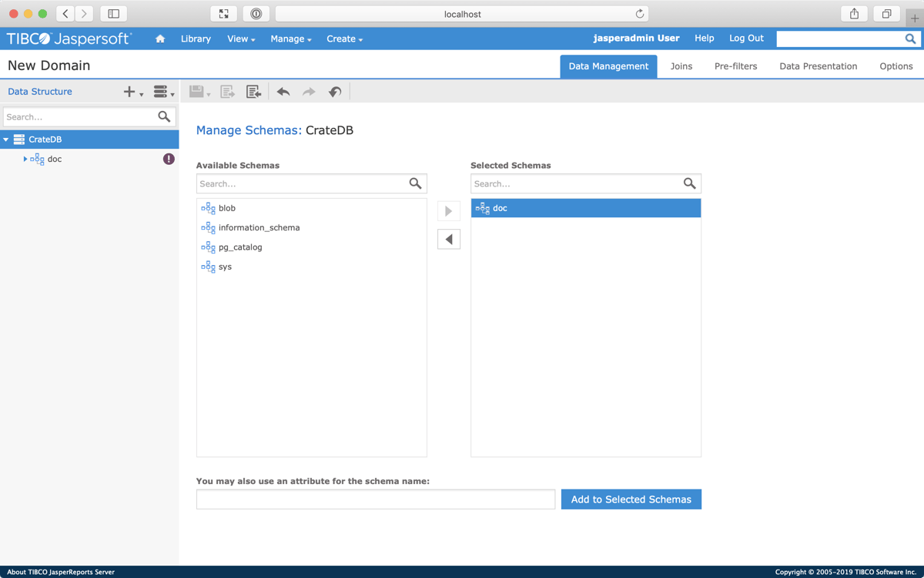The image size is (924, 578).
Task: Switch to the Joins tab
Action: pyautogui.click(x=681, y=66)
